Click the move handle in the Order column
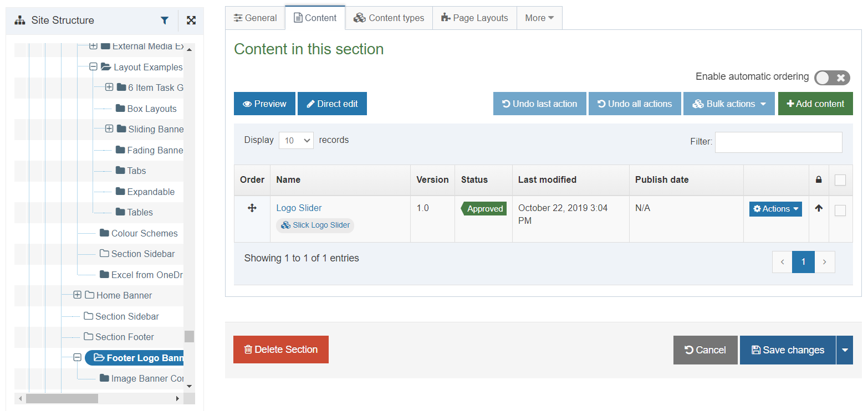The image size is (868, 411). pyautogui.click(x=252, y=208)
